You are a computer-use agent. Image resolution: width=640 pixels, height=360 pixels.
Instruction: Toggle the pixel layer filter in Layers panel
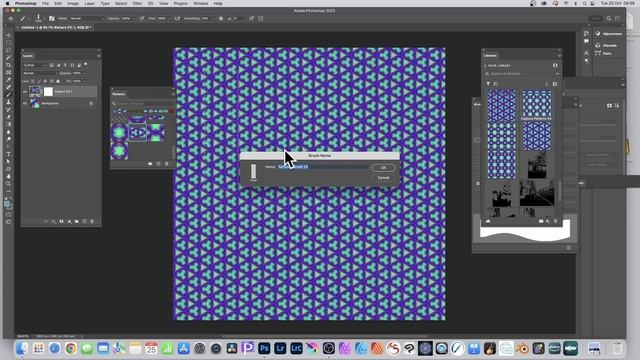[51, 65]
